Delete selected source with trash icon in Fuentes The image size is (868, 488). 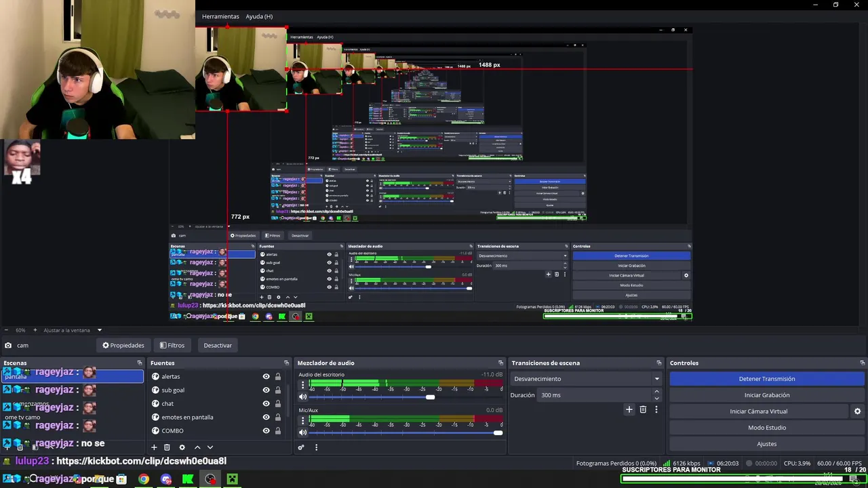click(167, 447)
